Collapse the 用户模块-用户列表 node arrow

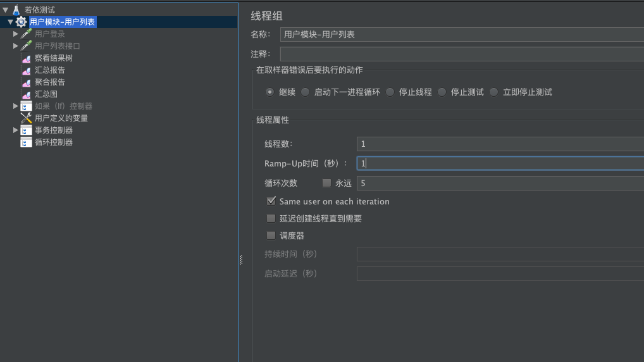click(10, 22)
